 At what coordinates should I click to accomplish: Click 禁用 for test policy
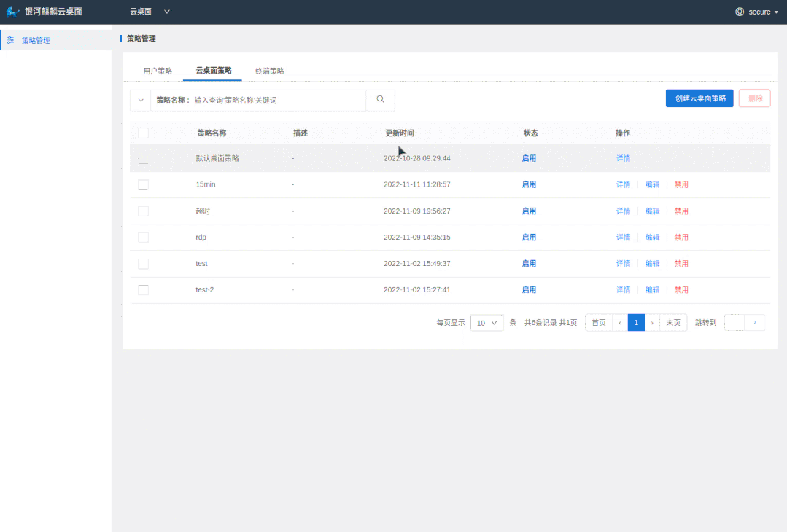click(681, 264)
